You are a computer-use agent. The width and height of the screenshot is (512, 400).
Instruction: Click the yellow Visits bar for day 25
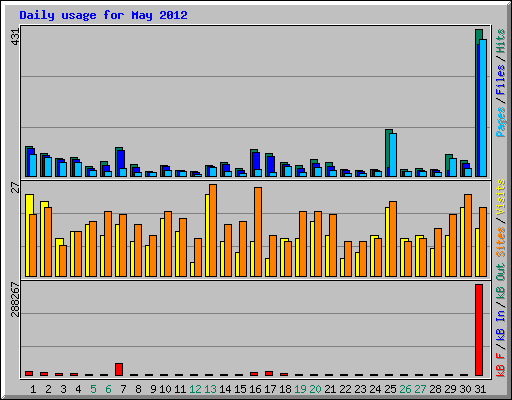pos(387,242)
